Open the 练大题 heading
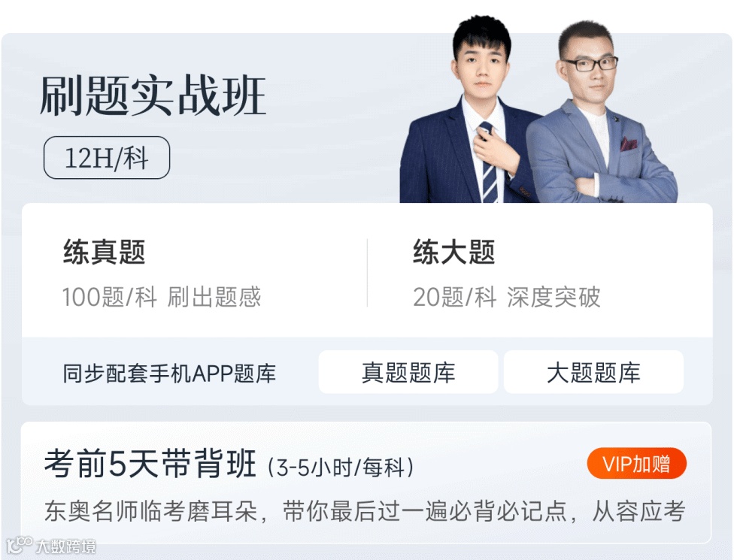The image size is (734, 560). [x=454, y=252]
